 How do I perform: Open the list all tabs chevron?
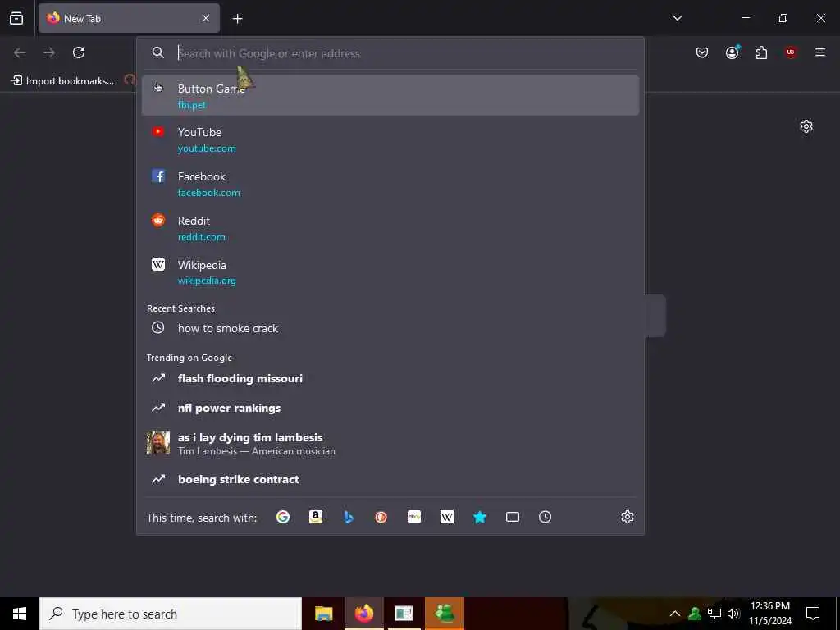[677, 18]
